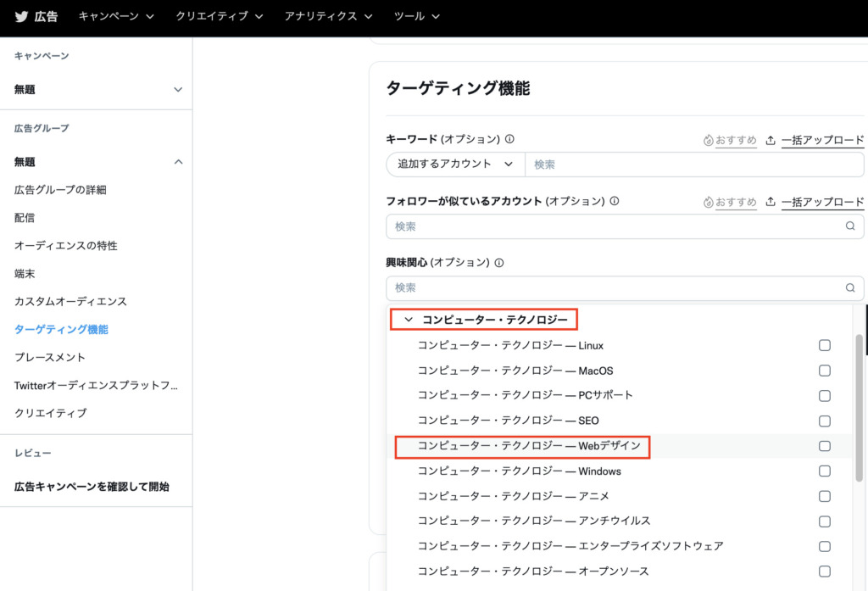Click search icon in フォロワーが似ているアカウント field
868x591 pixels.
850,226
